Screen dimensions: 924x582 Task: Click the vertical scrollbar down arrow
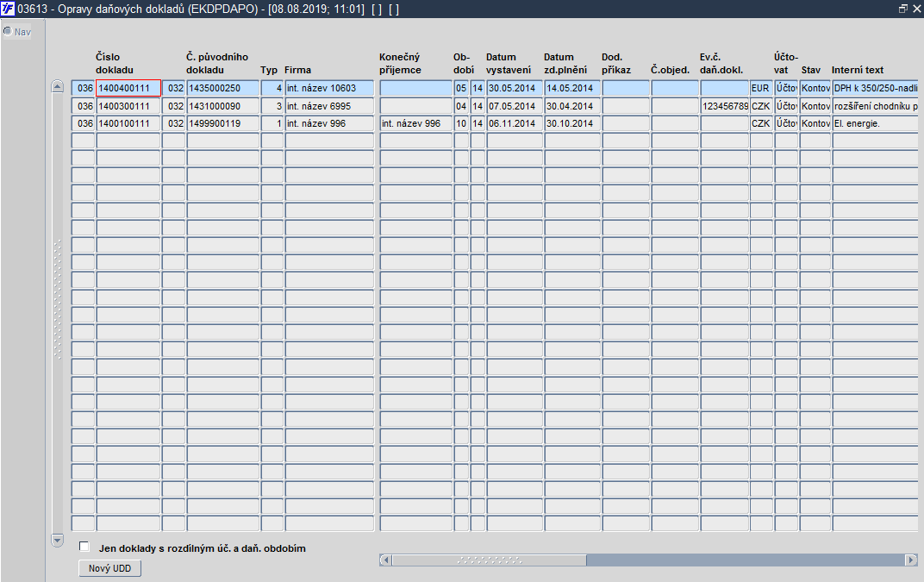tap(57, 540)
